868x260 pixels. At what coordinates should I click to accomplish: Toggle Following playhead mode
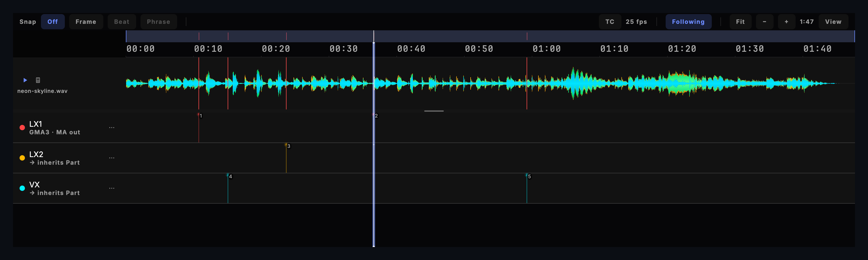688,22
